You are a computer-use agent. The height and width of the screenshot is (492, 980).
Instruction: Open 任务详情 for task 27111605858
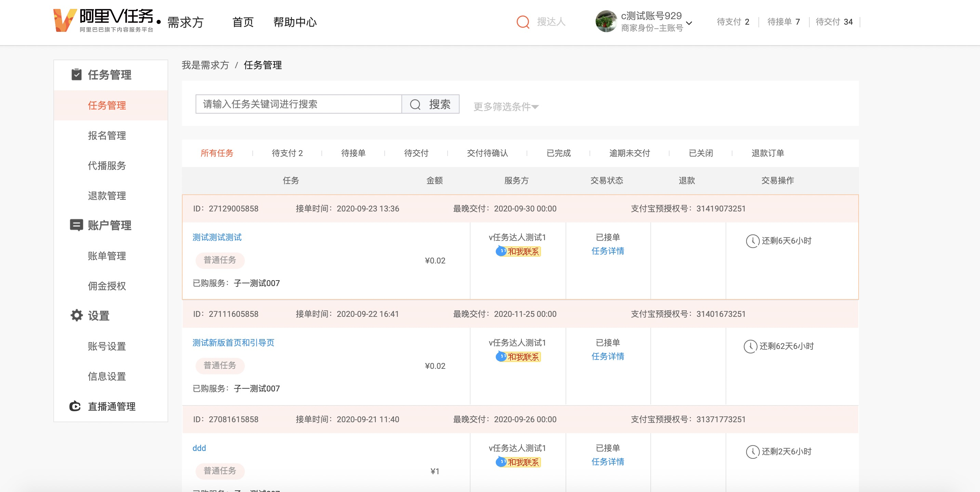coord(608,357)
